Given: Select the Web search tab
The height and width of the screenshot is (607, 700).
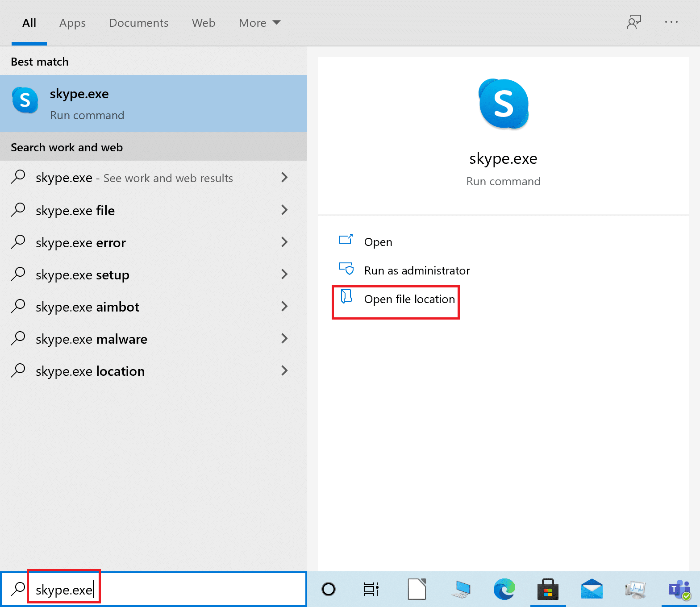Looking at the screenshot, I should tap(203, 23).
